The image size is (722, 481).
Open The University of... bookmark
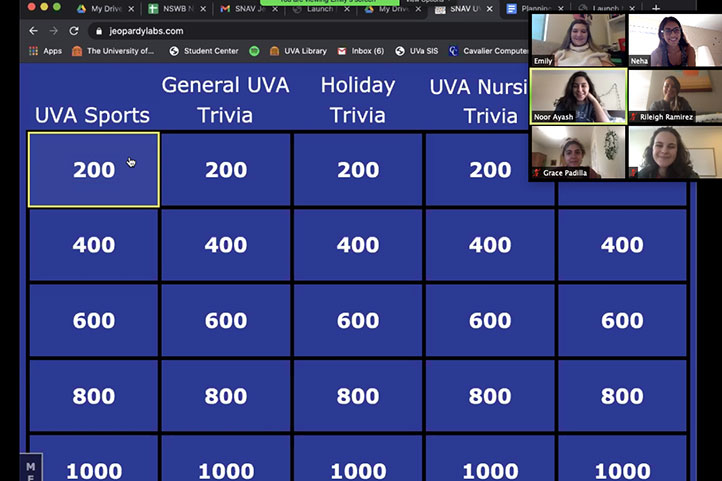(x=113, y=51)
